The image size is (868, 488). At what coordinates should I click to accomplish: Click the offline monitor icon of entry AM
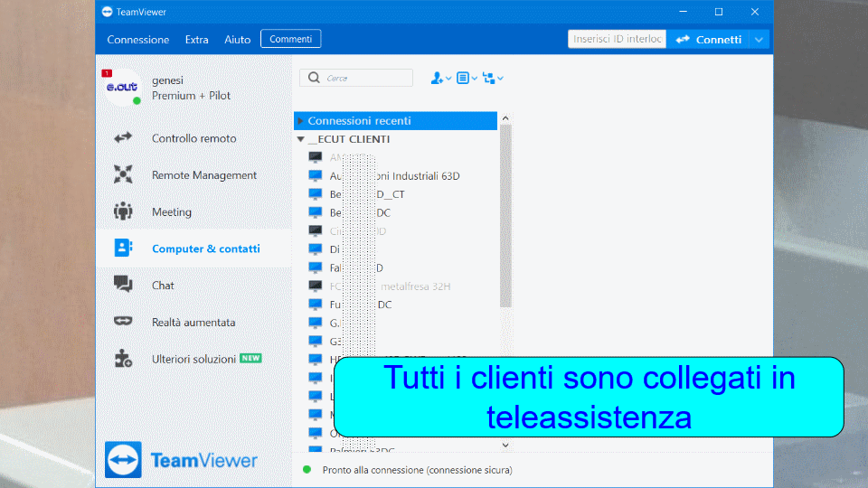315,157
